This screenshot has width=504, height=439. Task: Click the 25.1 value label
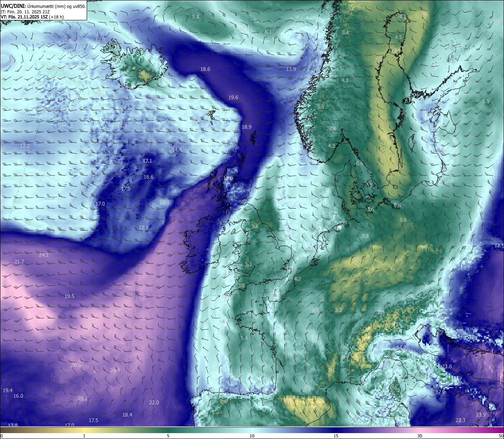83,398
